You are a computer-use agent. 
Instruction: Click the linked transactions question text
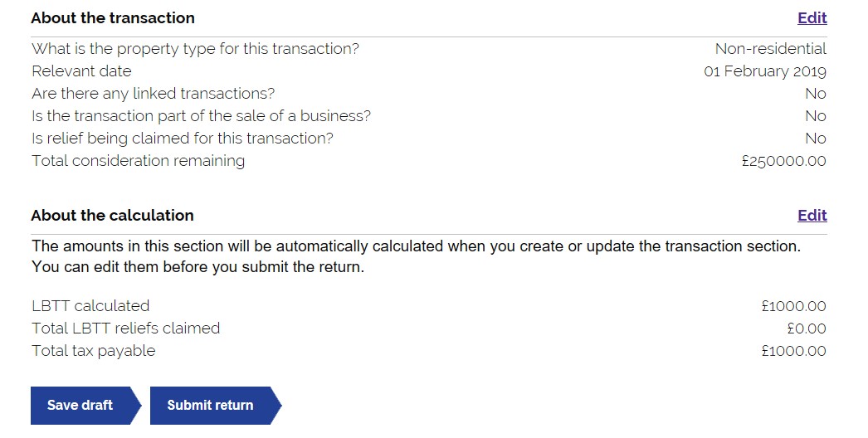tap(154, 94)
